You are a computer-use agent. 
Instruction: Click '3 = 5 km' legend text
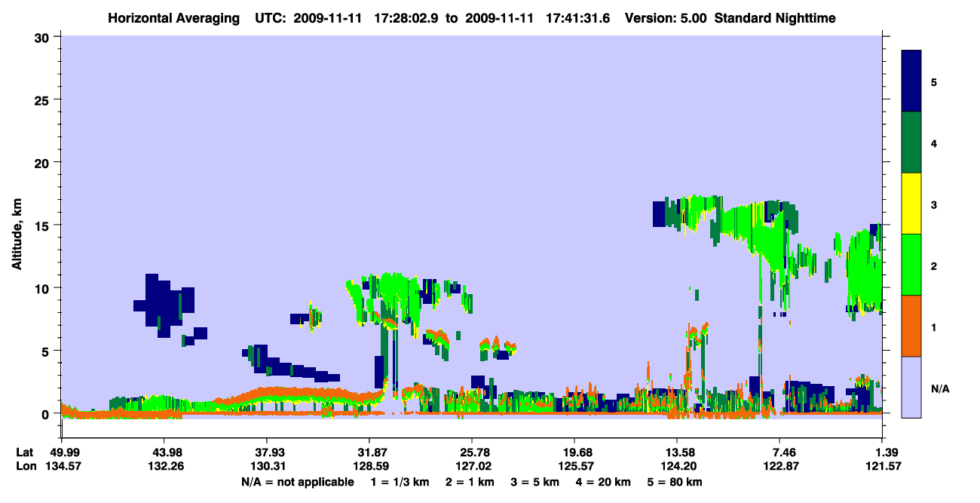[537, 481]
